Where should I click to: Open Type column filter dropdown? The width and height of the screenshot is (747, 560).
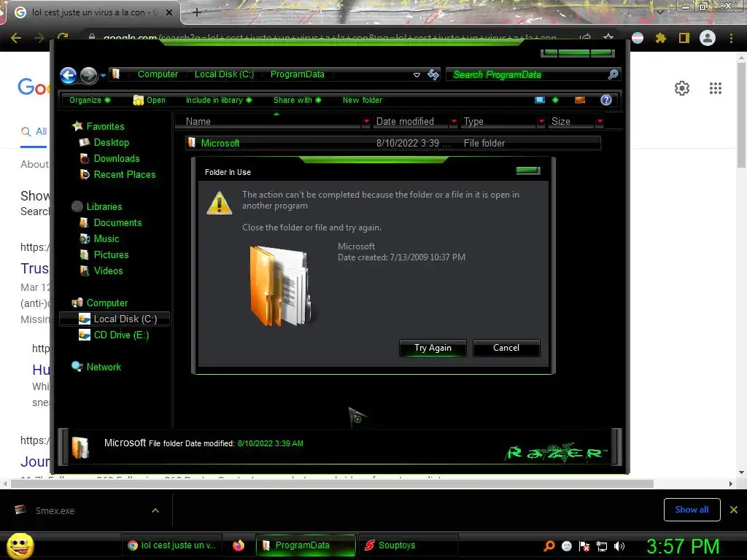click(541, 122)
